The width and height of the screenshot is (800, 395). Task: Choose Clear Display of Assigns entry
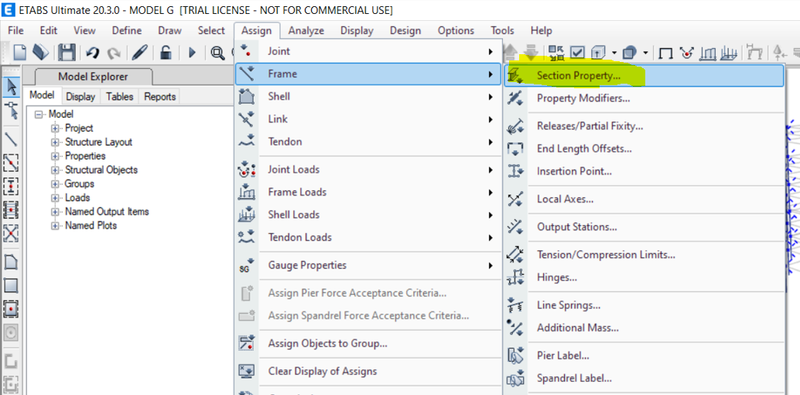click(368, 372)
